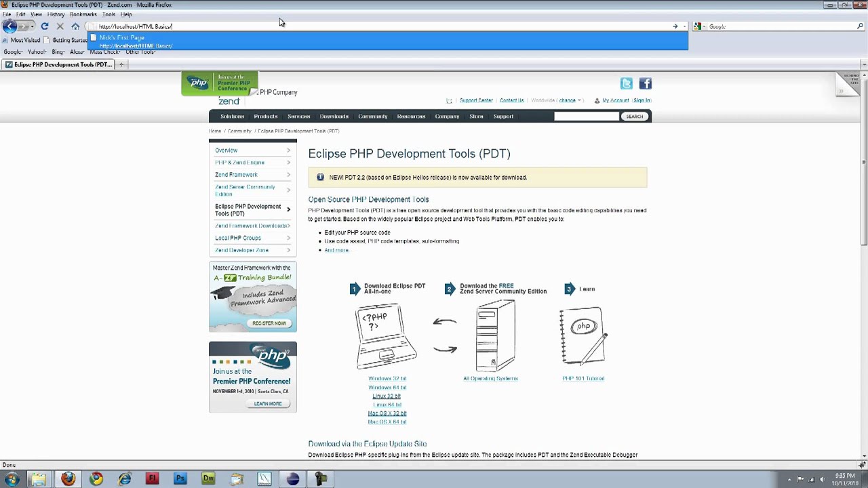868x488 pixels.
Task: Open the Windows Start menu orb
Action: point(12,479)
